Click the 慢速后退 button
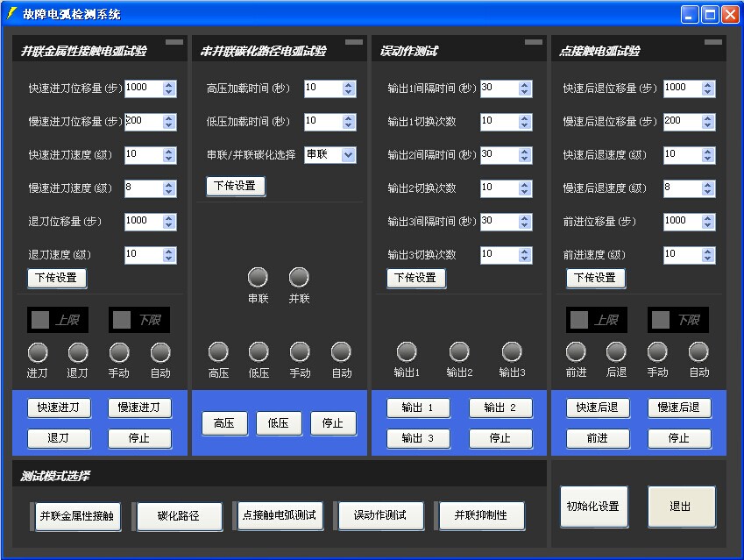Screen dimensions: 744x560 pos(679,408)
